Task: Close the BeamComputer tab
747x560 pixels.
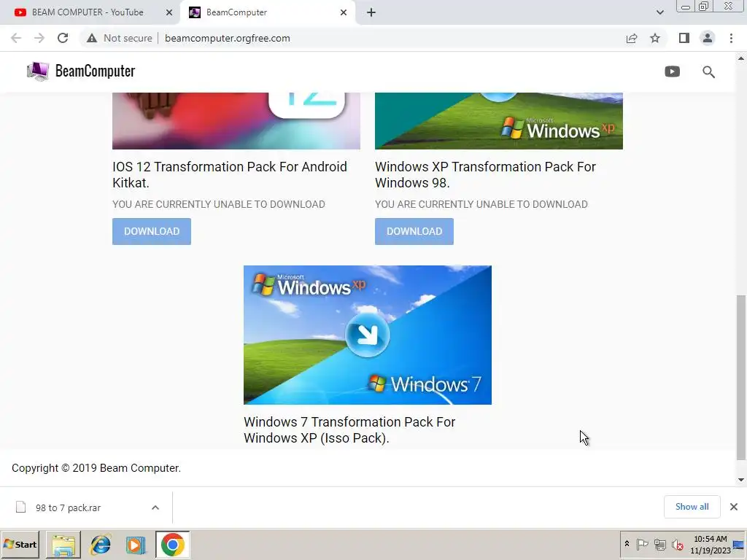Action: (344, 12)
